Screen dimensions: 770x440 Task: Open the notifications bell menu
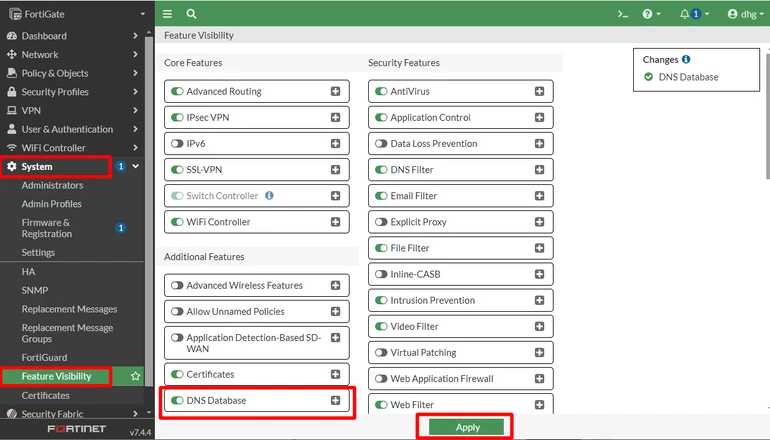tap(694, 14)
